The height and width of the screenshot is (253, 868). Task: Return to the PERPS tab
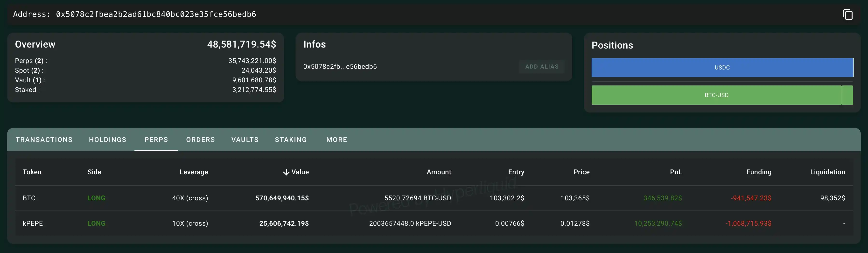coord(156,140)
